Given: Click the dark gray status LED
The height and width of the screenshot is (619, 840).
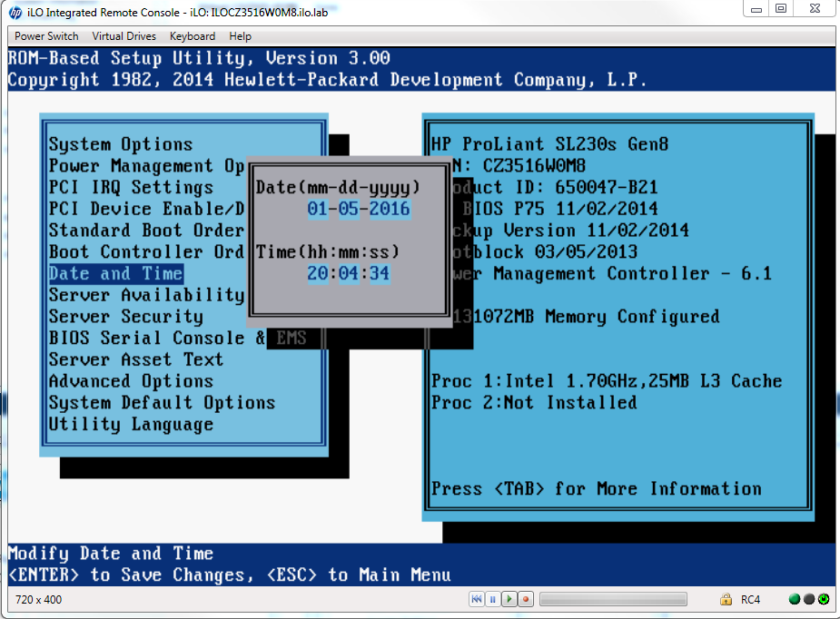Looking at the screenshot, I should tap(809, 599).
